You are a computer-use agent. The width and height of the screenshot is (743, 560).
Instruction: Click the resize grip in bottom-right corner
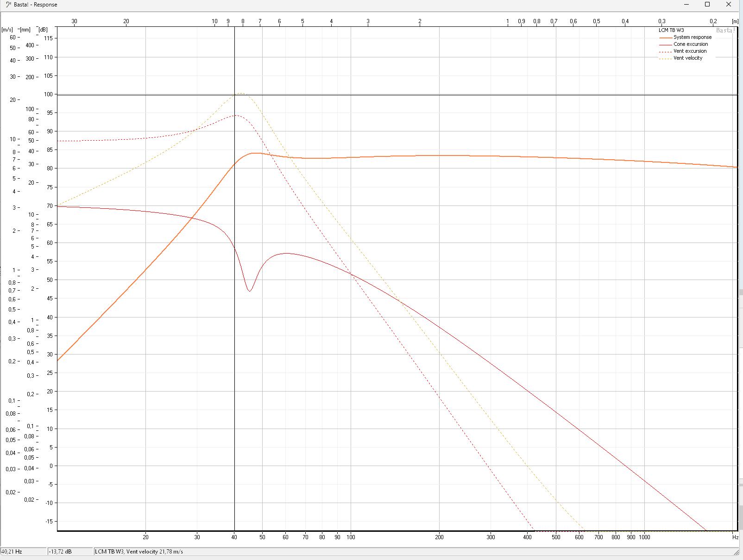(737, 552)
